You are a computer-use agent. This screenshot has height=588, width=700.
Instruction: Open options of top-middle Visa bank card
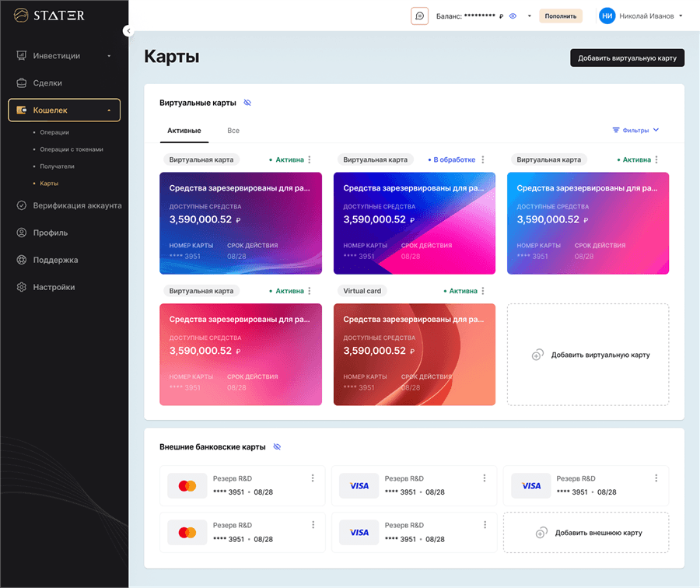click(x=485, y=478)
